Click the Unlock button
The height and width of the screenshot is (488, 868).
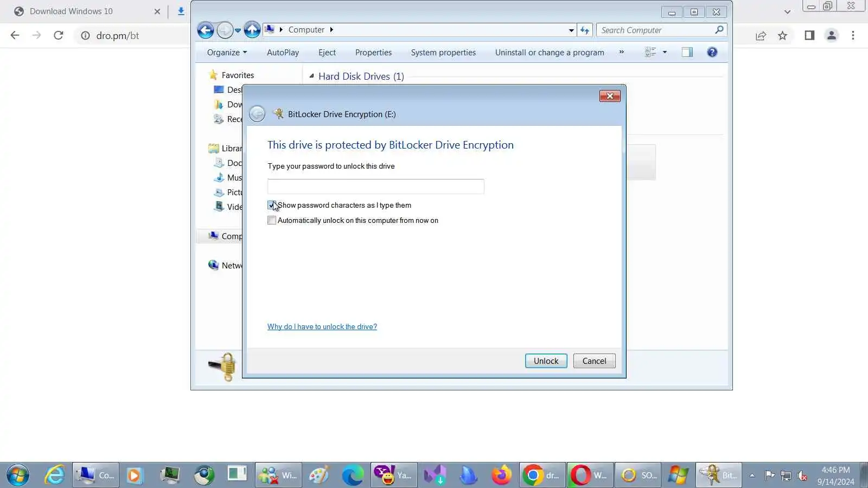click(546, 361)
